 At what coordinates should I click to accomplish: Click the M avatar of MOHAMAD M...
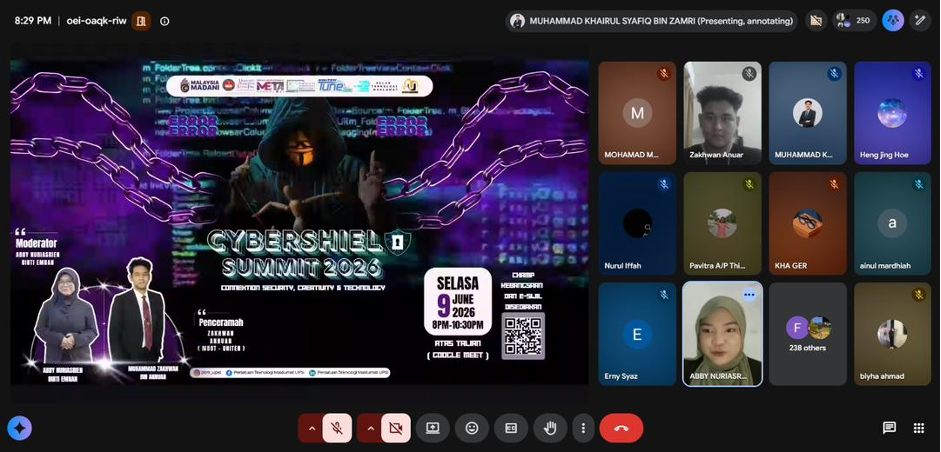[637, 113]
